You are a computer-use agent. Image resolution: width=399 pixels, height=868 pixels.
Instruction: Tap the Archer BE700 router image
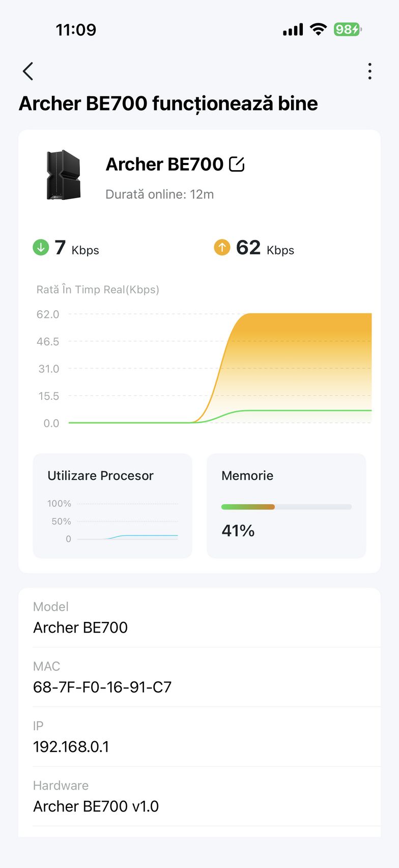tap(64, 175)
